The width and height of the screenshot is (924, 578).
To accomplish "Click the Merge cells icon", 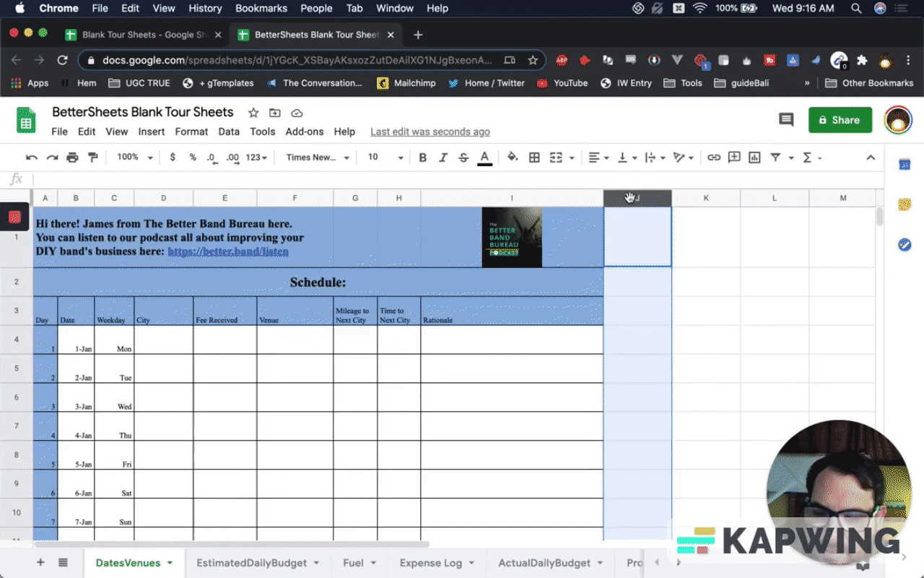I will click(556, 158).
